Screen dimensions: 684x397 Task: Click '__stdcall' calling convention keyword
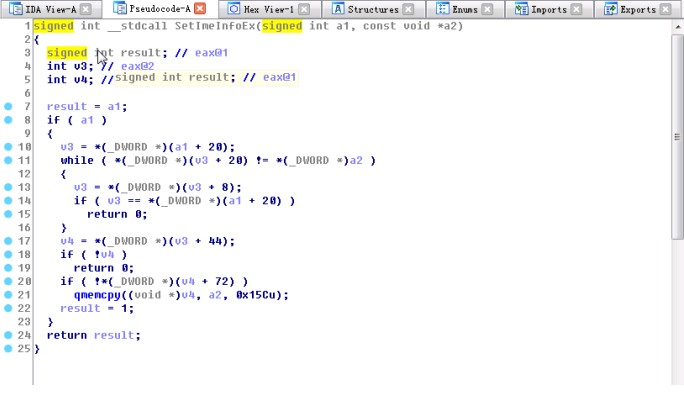(x=137, y=26)
